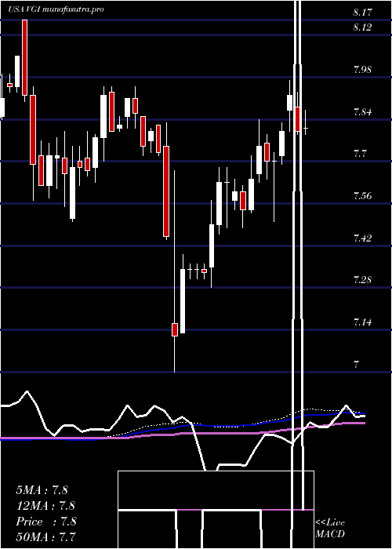Click the <<Live MACD label
The width and height of the screenshot is (392, 549).
[330, 529]
